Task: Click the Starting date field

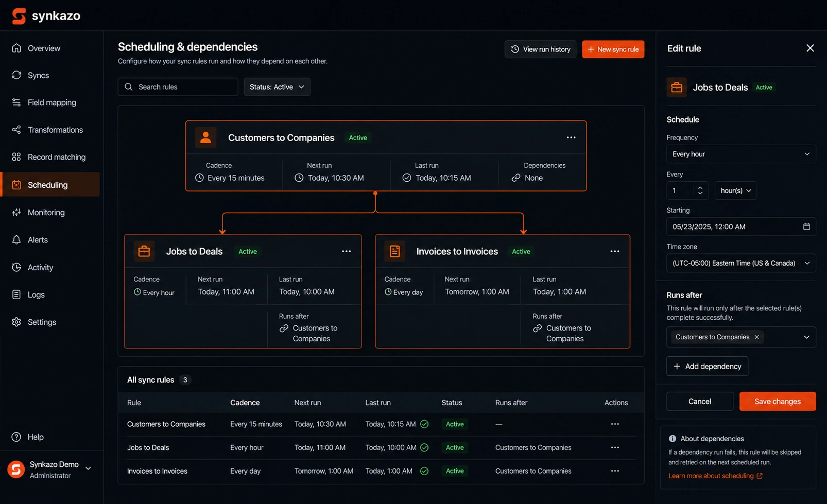Action: tap(741, 227)
